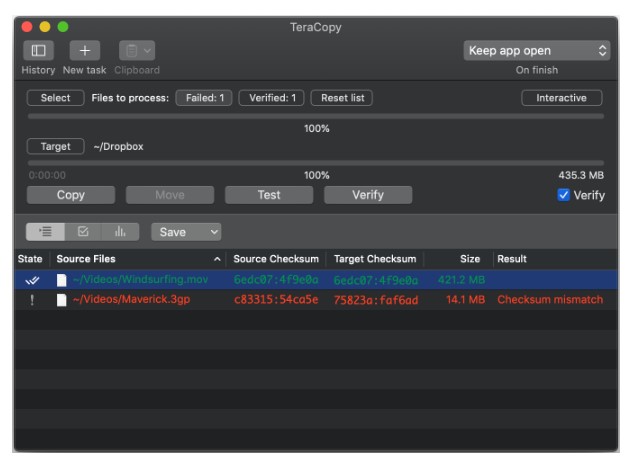The image size is (630, 473).
Task: Switch to file list view tab
Action: click(45, 232)
